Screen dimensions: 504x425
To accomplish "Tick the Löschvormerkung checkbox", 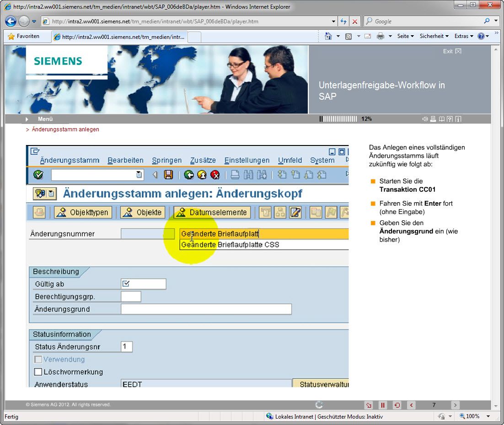I will pos(38,372).
